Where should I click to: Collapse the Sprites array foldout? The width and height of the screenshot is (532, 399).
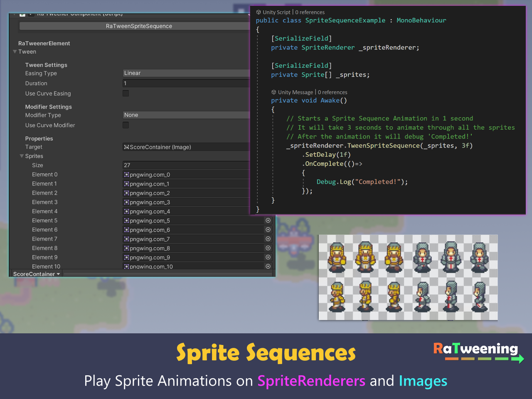tap(22, 156)
